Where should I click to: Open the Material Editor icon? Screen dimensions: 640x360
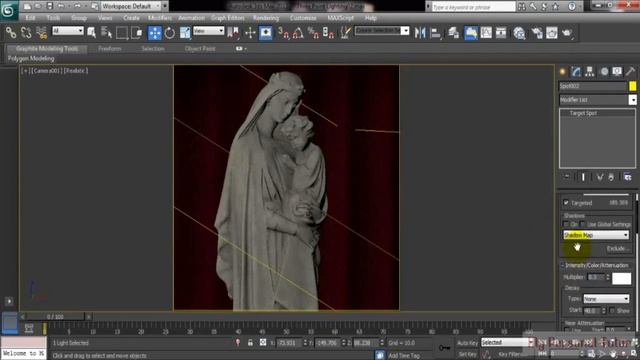pos(519,33)
